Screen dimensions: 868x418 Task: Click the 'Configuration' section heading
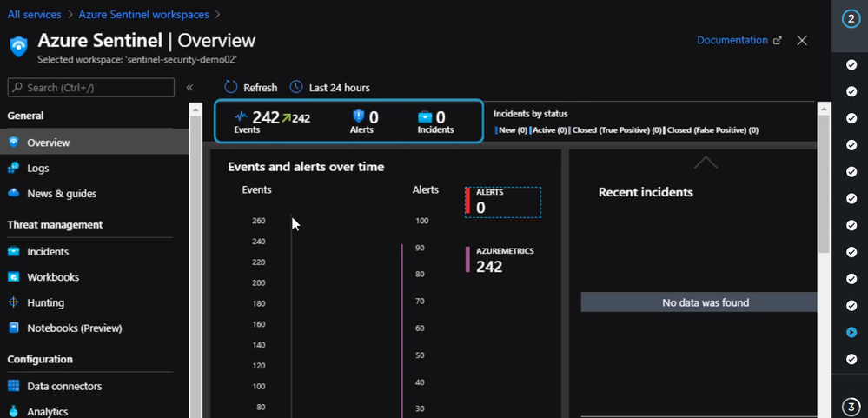[x=40, y=359]
